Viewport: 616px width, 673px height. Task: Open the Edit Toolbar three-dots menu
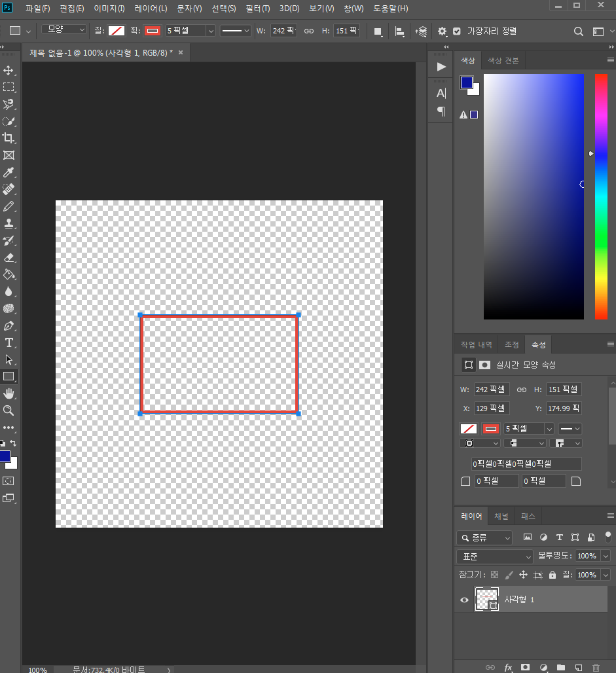9,427
